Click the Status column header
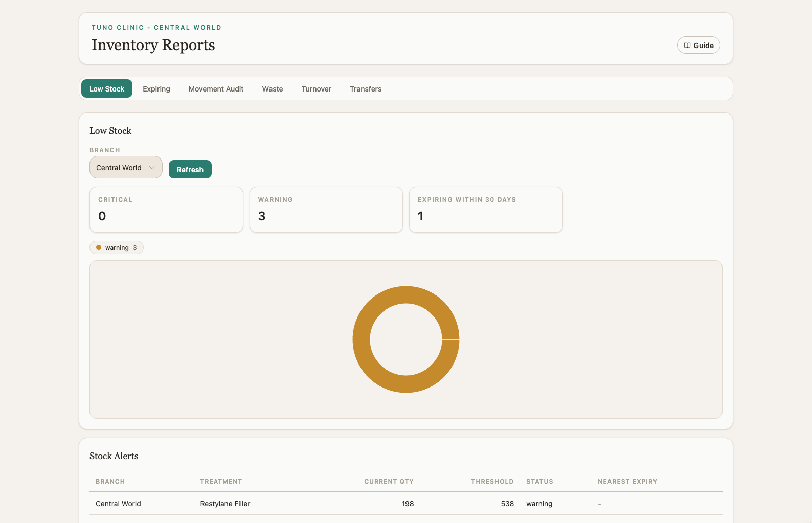 pyautogui.click(x=539, y=481)
